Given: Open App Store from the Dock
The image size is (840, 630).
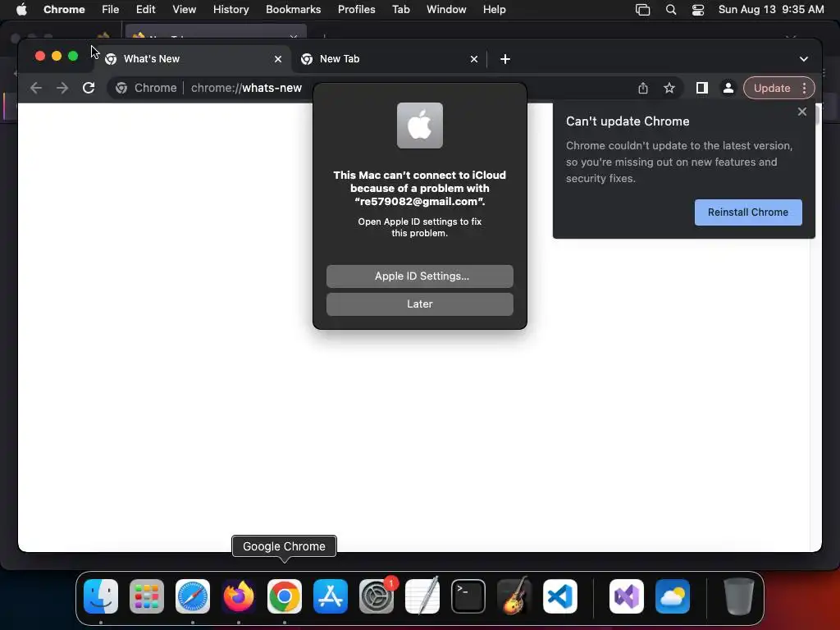Looking at the screenshot, I should 331,596.
